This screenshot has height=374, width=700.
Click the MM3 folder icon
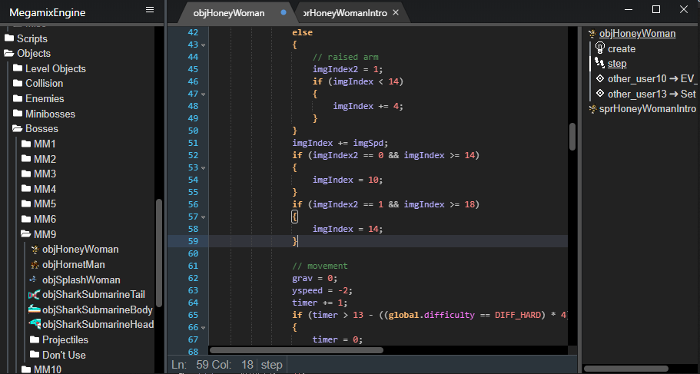pos(26,174)
